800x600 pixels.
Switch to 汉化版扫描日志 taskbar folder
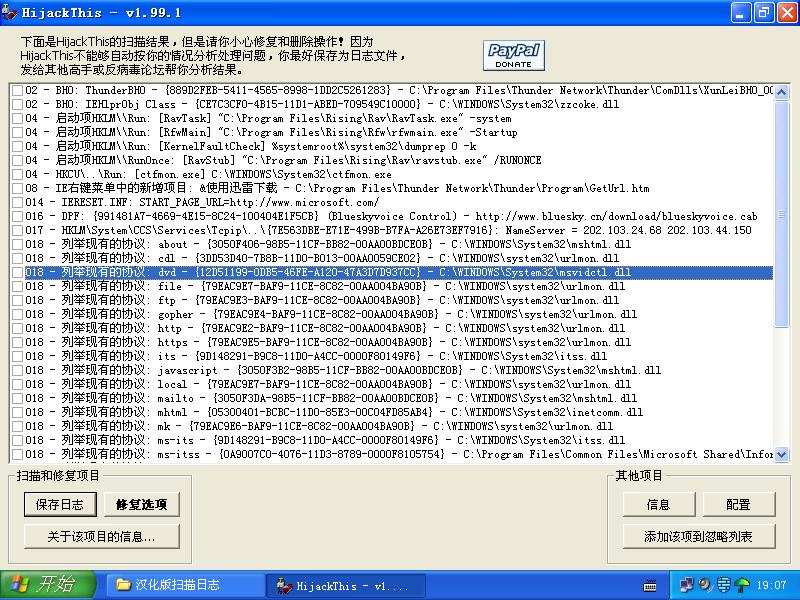pyautogui.click(x=185, y=585)
